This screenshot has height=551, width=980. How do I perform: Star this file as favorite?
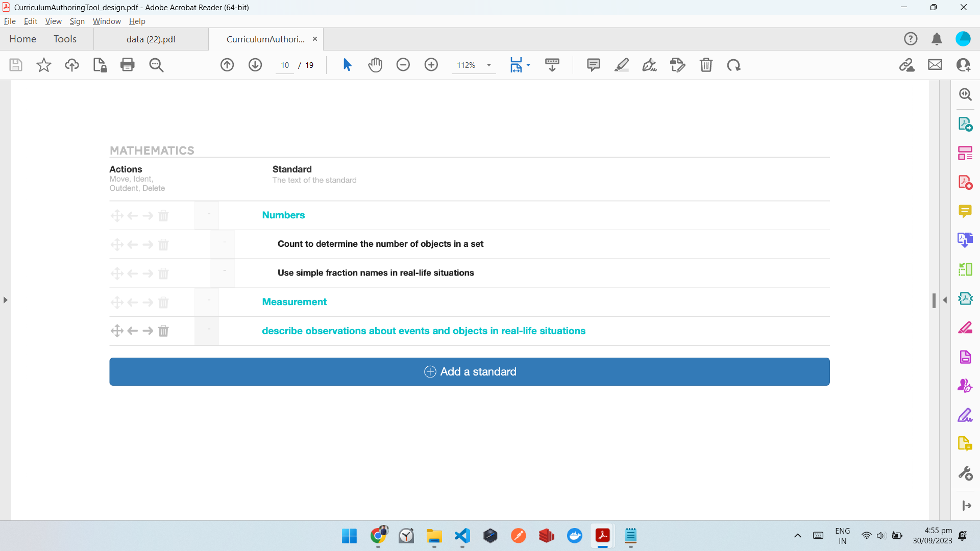pyautogui.click(x=44, y=65)
